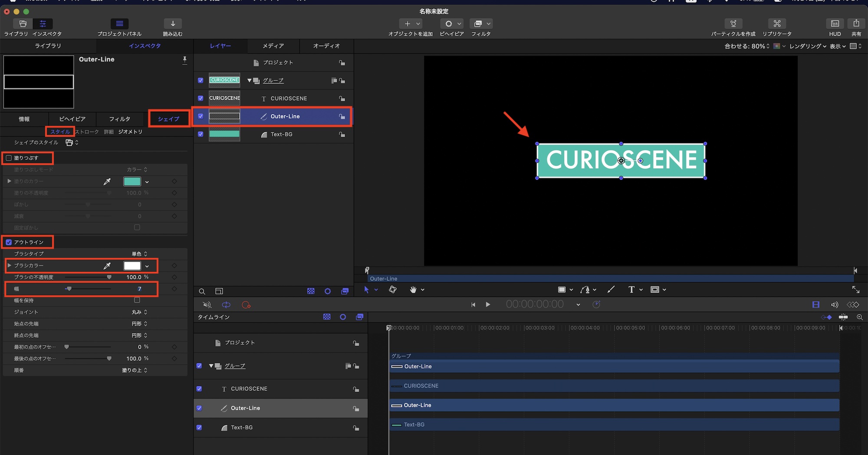This screenshot has width=868, height=455.
Task: Open the Joint (ジョイント) dropdown
Action: 139,312
